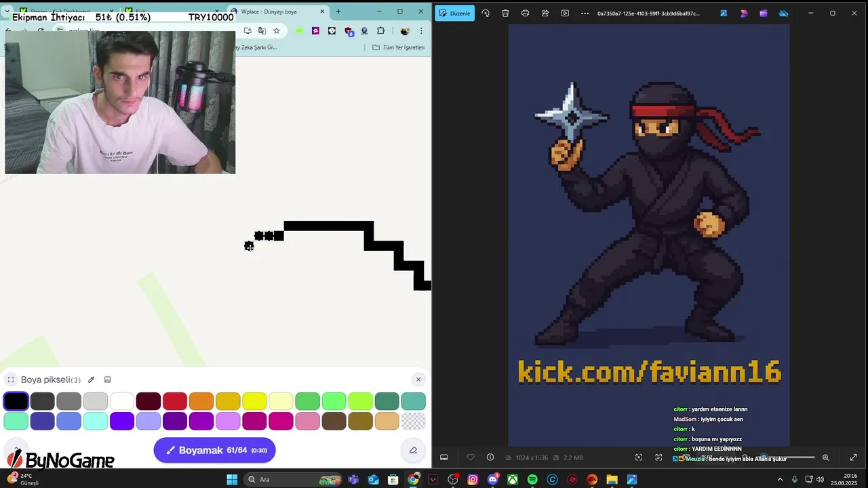Open the Chrome three-dot menu
This screenshot has width=868, height=488.
[x=421, y=30]
